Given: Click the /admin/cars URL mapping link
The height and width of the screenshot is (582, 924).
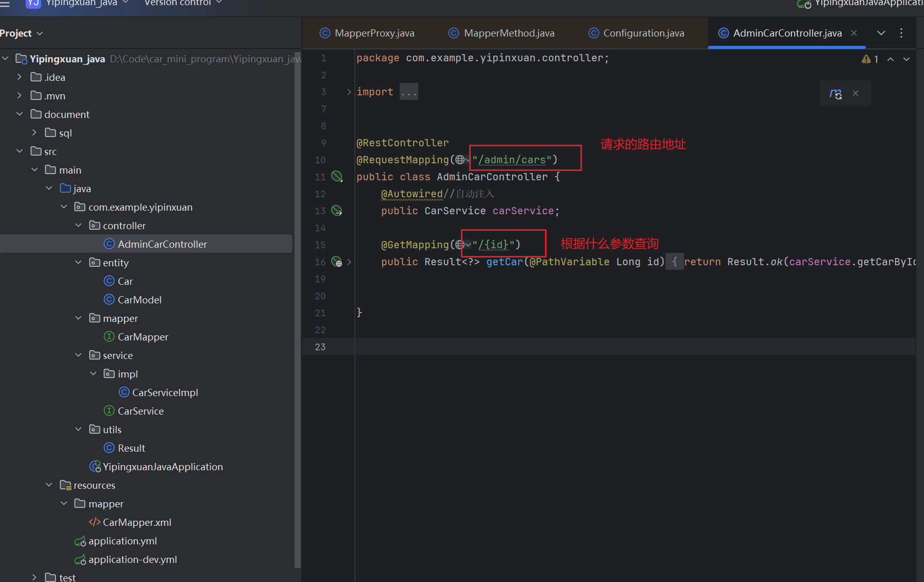Looking at the screenshot, I should (x=511, y=160).
